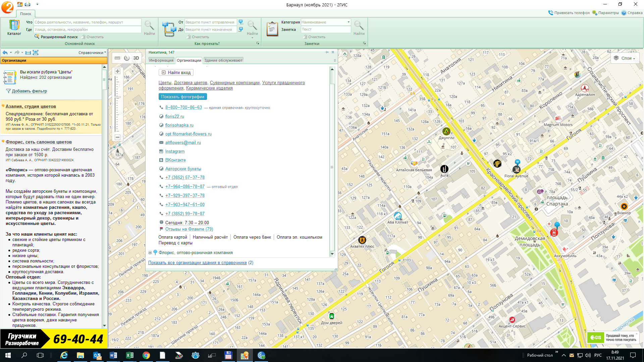This screenshot has width=644, height=362.
Task: Click the 2GIS application menu logo
Action: (7, 7)
